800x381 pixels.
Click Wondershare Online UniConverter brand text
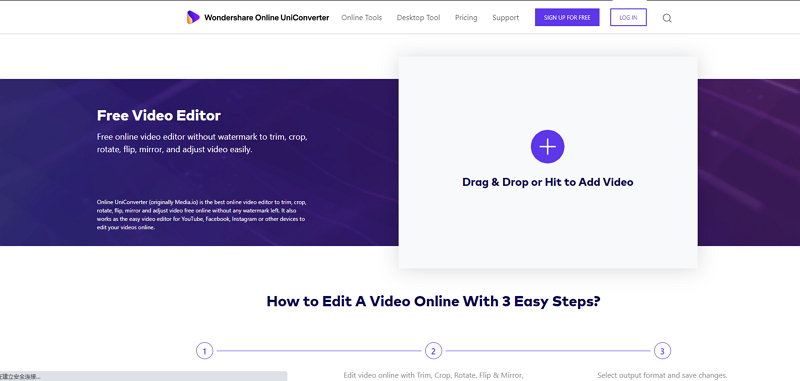click(266, 18)
